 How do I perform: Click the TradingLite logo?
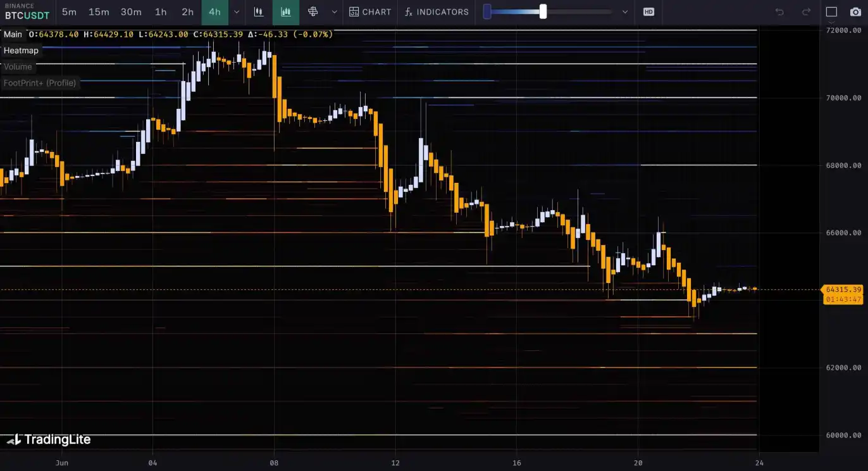coord(49,439)
